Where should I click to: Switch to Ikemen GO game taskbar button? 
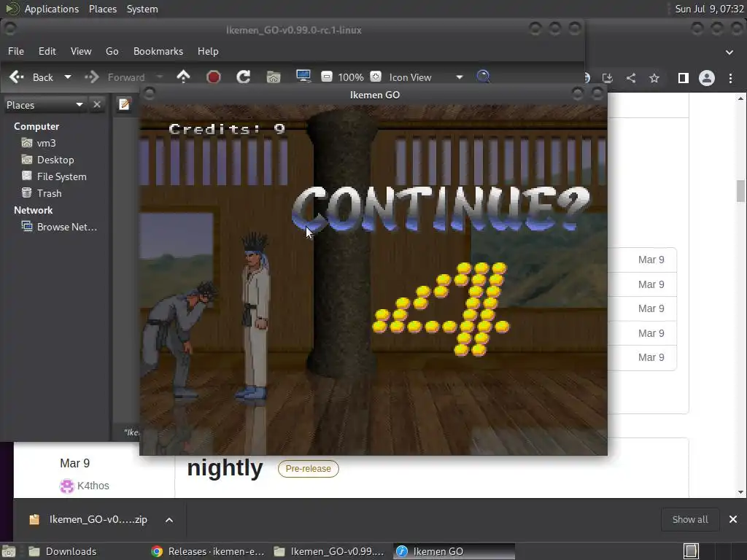click(x=454, y=551)
